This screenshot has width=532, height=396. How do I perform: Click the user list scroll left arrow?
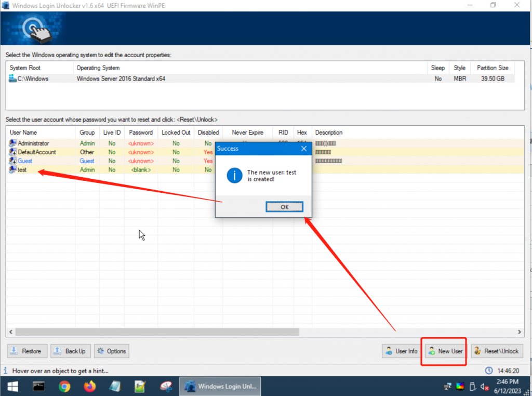(10, 332)
